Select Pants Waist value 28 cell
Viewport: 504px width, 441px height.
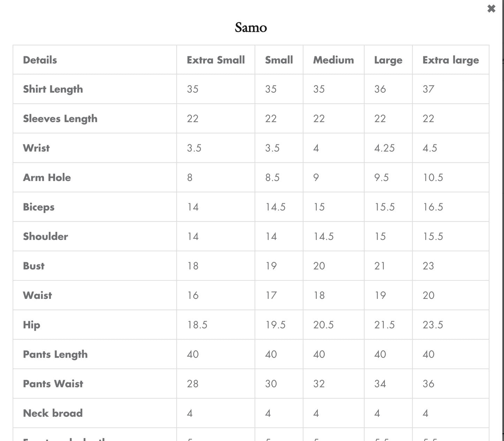pos(193,384)
